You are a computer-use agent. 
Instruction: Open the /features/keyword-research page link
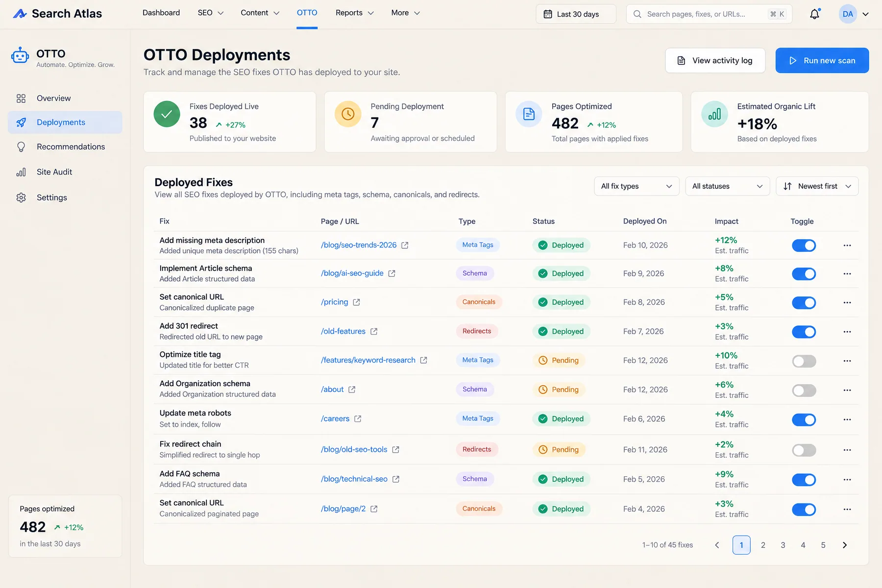pyautogui.click(x=368, y=360)
